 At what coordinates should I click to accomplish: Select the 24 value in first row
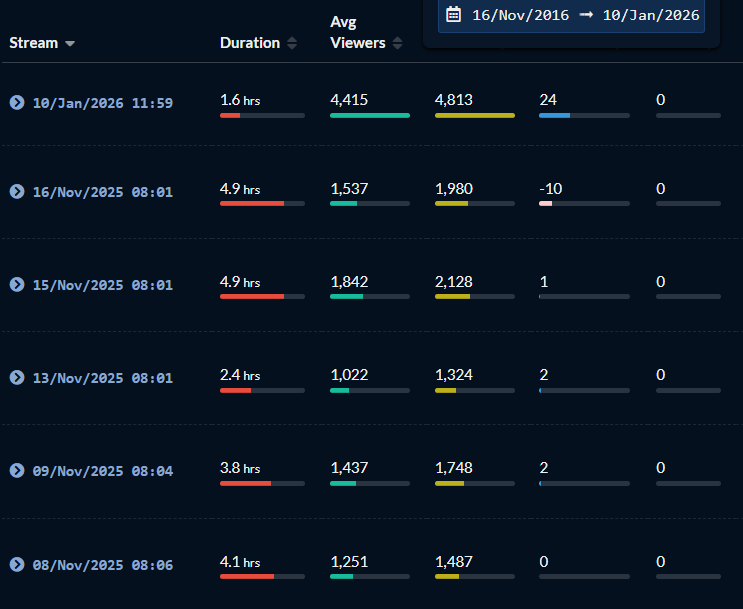[548, 100]
